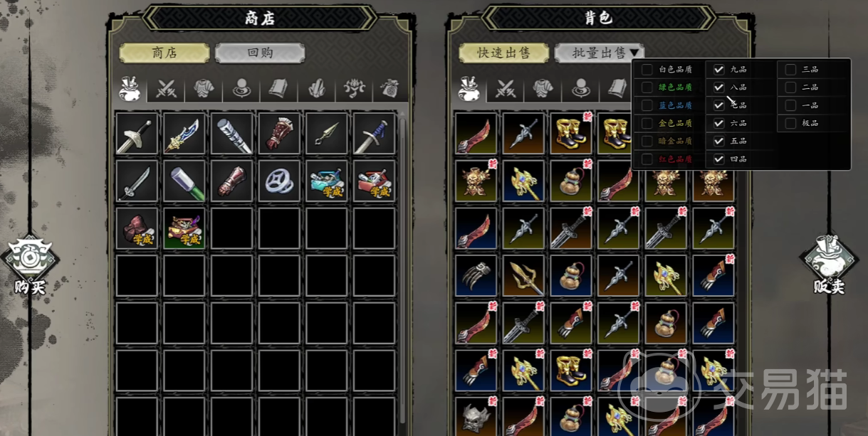Screen dimensions: 868x436
Task: Select the book category icon in shop
Action: [x=278, y=90]
